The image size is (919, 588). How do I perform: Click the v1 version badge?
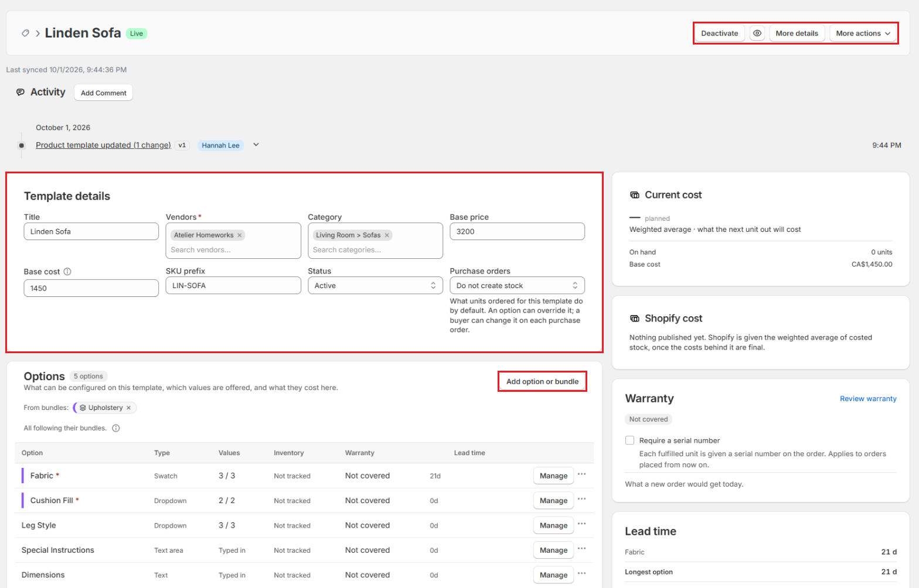click(182, 145)
